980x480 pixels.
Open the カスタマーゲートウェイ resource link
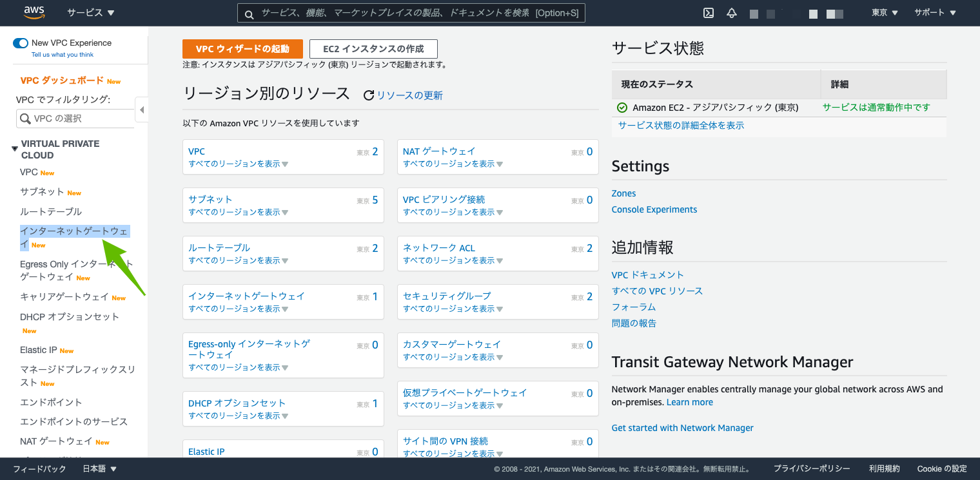(452, 345)
